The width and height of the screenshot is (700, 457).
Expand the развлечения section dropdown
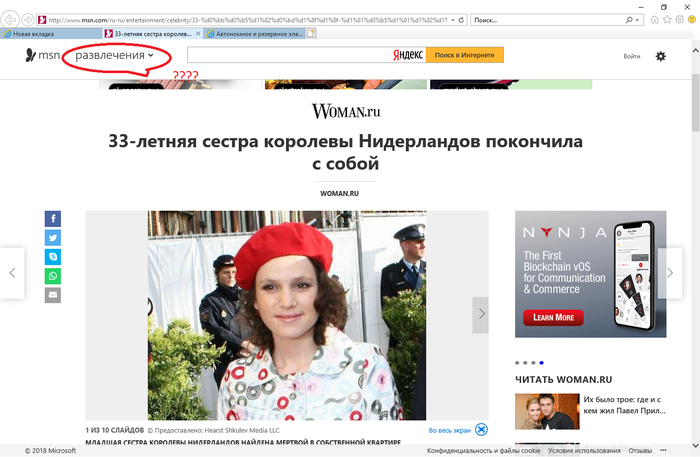(114, 55)
